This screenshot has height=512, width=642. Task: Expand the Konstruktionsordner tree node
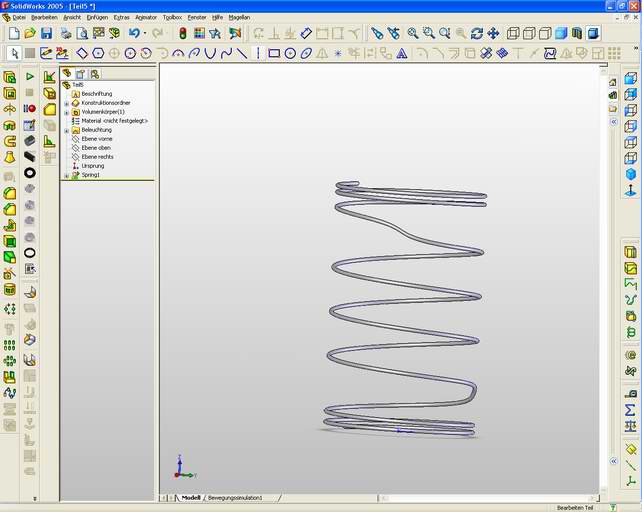point(66,103)
